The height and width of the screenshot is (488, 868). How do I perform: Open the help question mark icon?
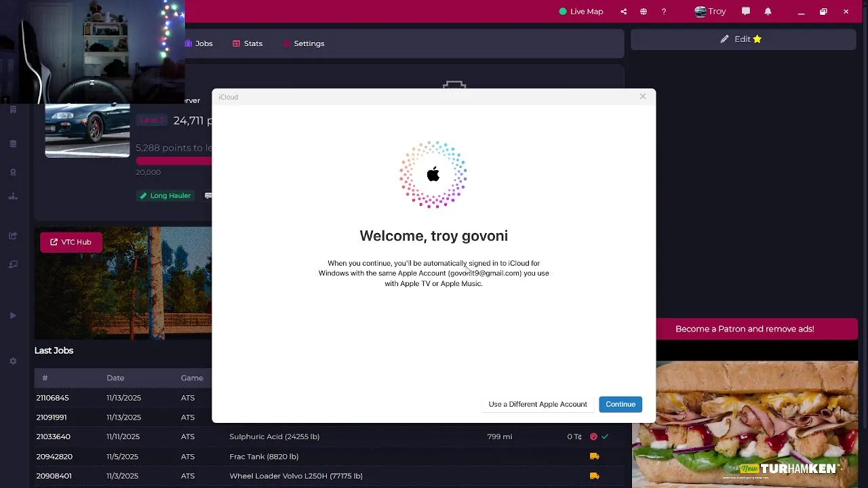tap(664, 12)
